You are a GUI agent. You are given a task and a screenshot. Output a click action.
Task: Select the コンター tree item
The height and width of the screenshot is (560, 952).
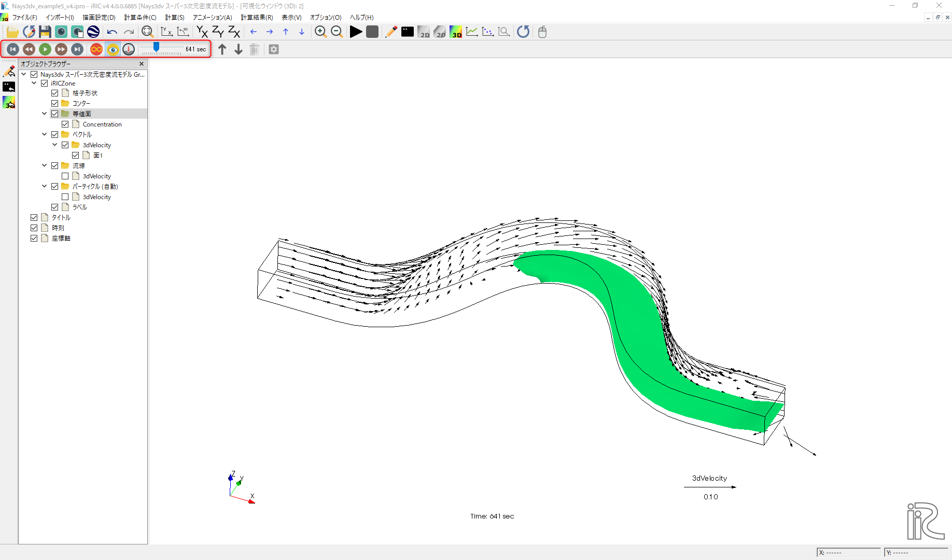[x=81, y=104]
